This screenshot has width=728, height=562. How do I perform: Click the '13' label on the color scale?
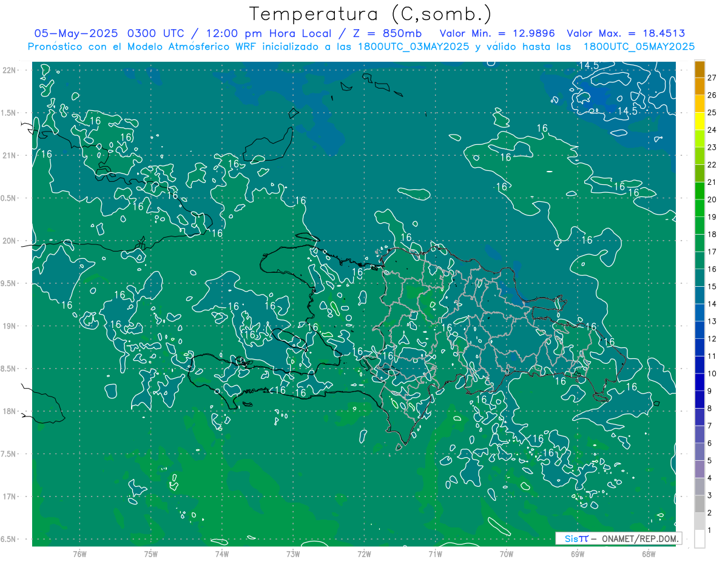(712, 321)
